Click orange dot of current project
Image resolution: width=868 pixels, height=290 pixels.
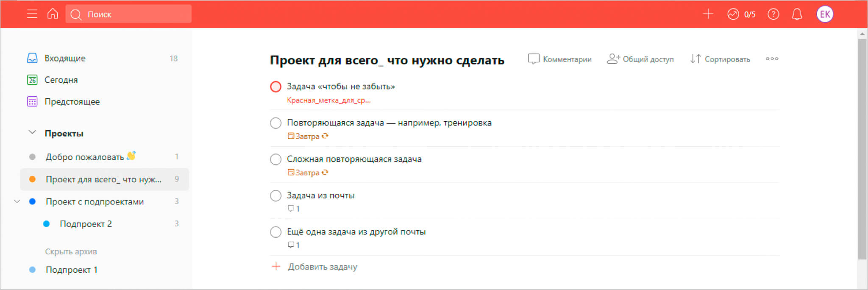(x=32, y=179)
